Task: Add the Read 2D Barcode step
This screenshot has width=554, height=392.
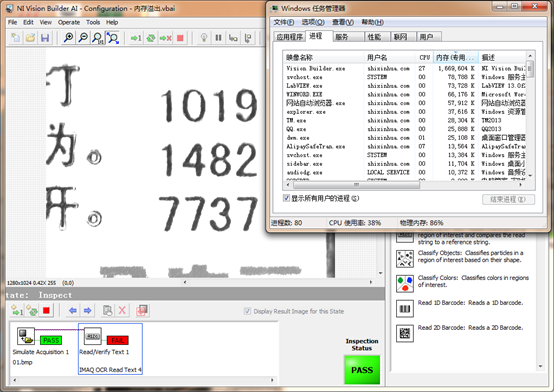Action: coord(405,334)
